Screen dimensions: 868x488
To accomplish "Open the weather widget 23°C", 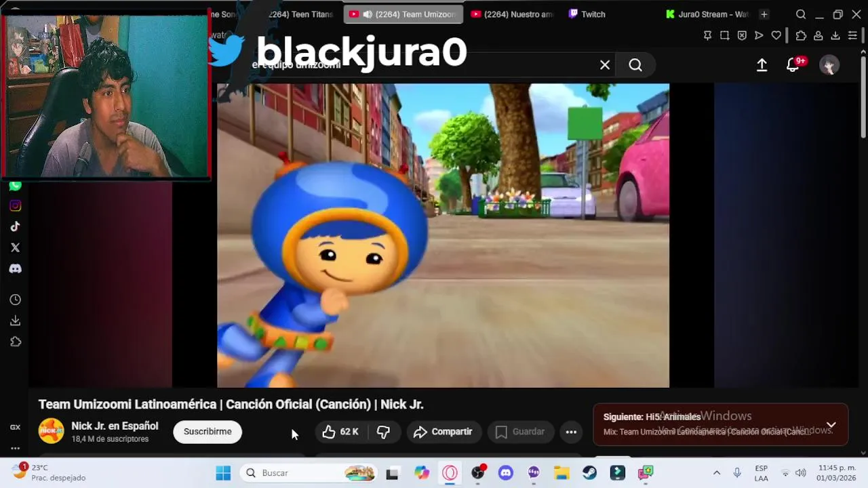I will (49, 472).
